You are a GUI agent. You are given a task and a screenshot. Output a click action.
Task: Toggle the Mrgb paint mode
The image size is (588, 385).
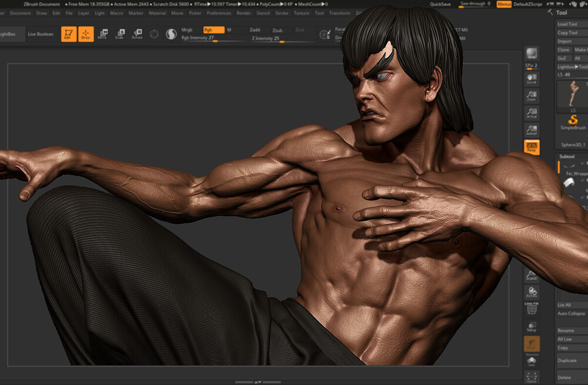[x=187, y=29]
